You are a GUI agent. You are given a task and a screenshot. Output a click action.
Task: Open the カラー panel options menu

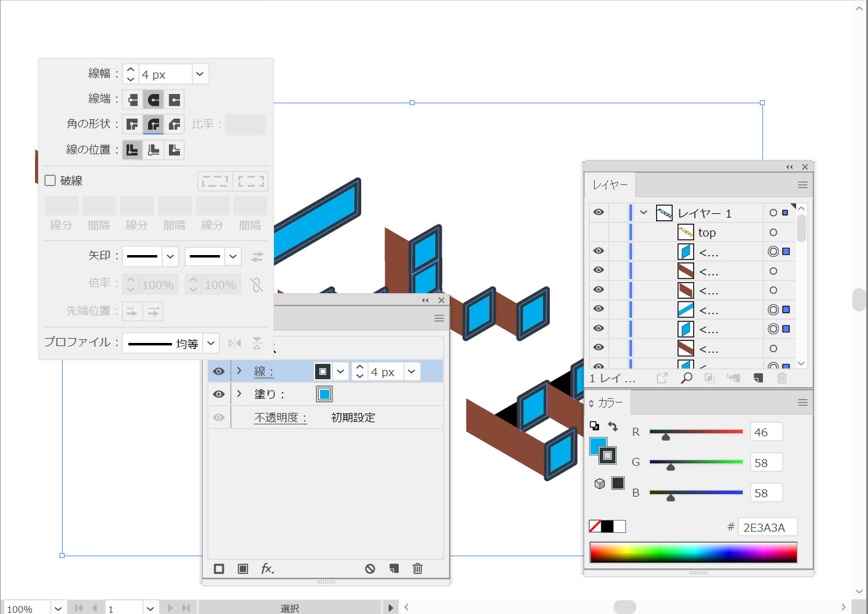coord(802,403)
